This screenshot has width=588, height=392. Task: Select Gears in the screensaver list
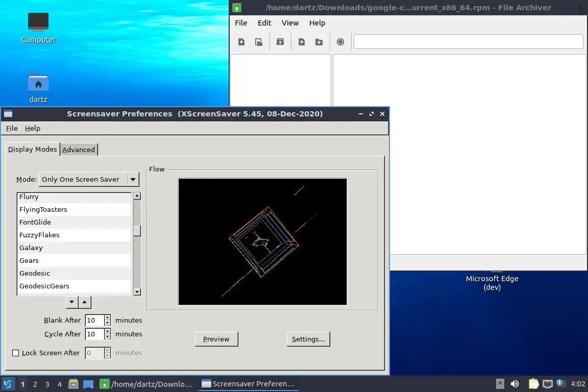coord(74,261)
